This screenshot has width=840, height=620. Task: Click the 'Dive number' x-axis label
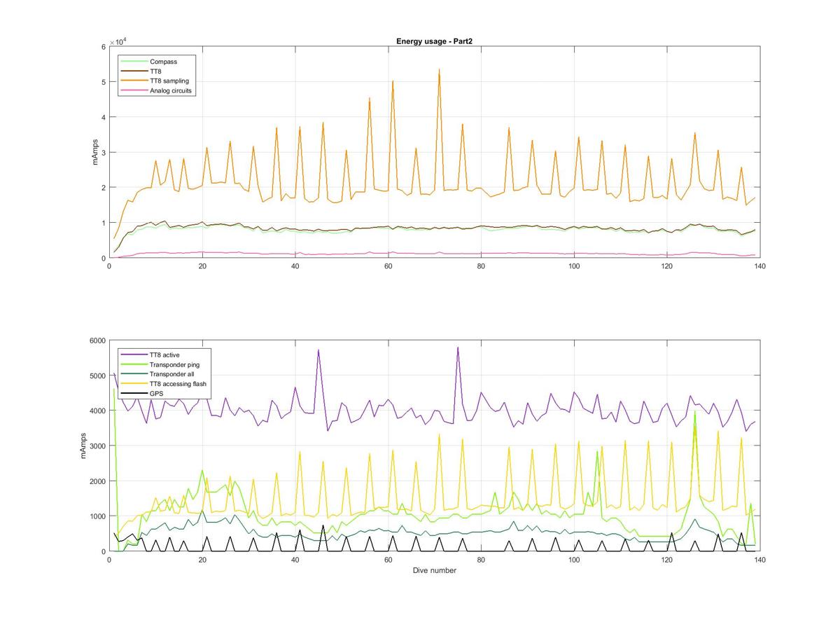point(435,570)
